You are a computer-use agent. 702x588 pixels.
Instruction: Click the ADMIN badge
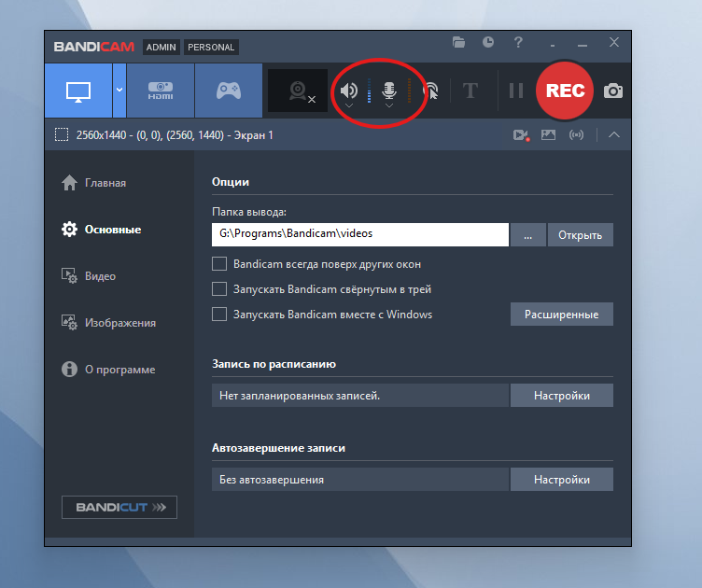(x=161, y=47)
